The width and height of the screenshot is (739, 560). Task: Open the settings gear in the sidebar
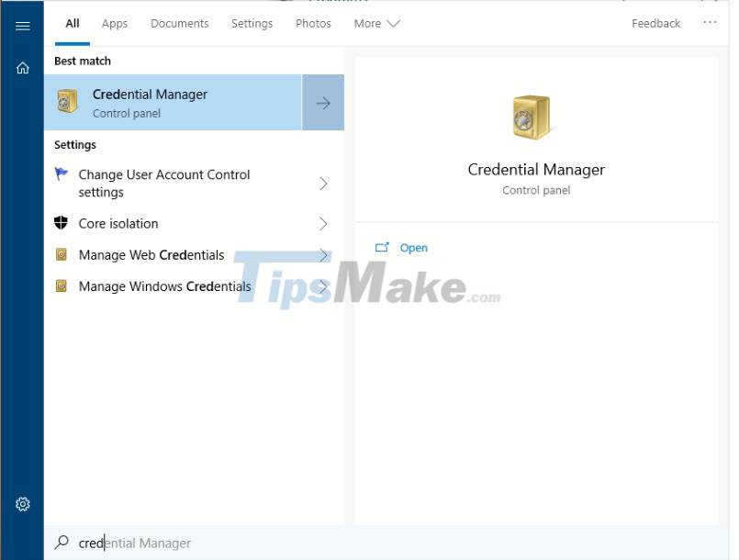pos(23,504)
